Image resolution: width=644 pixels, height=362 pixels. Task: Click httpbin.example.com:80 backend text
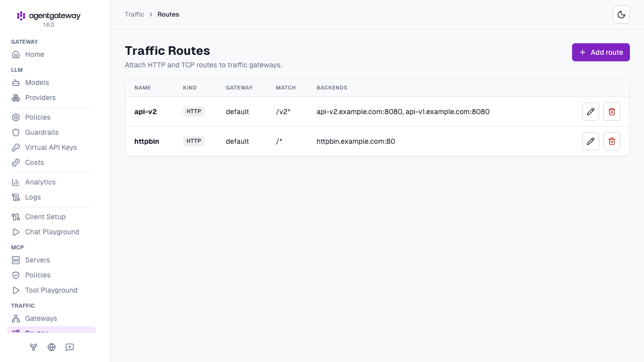(x=356, y=141)
